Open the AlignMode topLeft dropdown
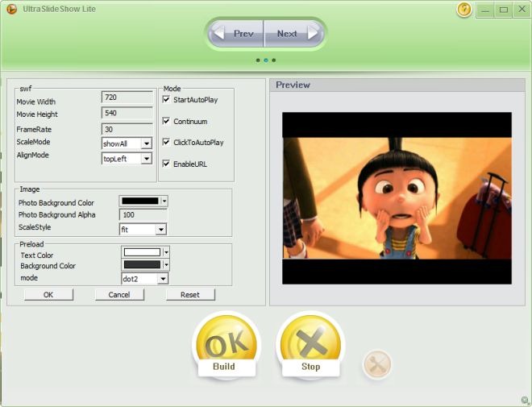 pos(127,159)
